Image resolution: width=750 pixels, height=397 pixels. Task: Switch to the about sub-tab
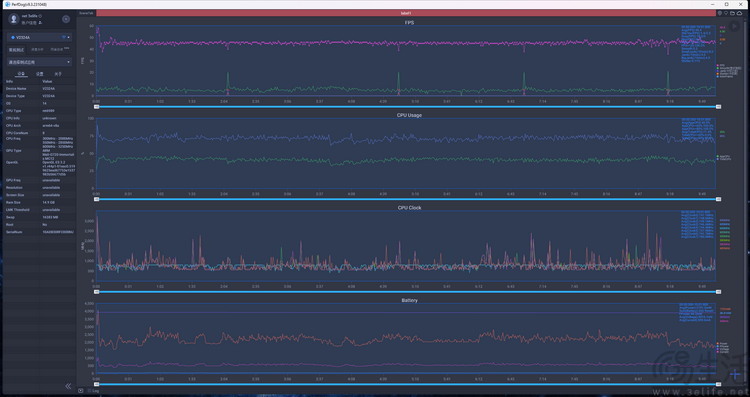pos(58,74)
